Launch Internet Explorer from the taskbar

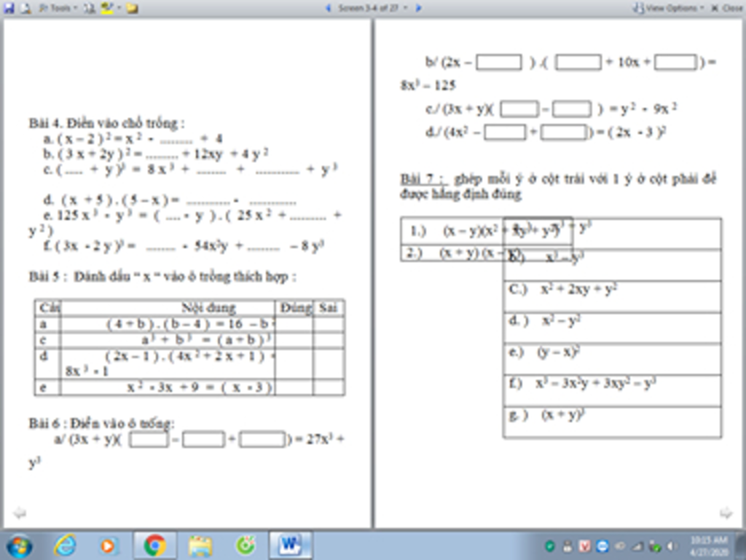pos(65,545)
